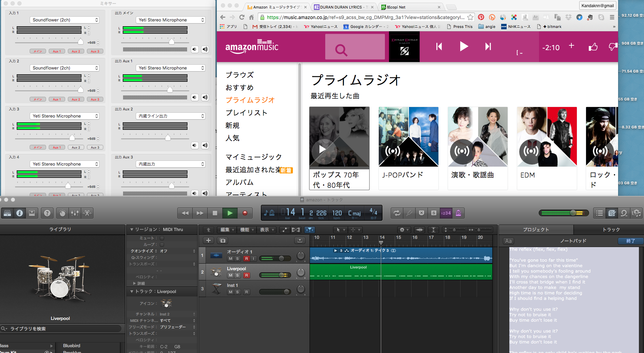Check the ループ checkbox in region inspector

tap(162, 245)
